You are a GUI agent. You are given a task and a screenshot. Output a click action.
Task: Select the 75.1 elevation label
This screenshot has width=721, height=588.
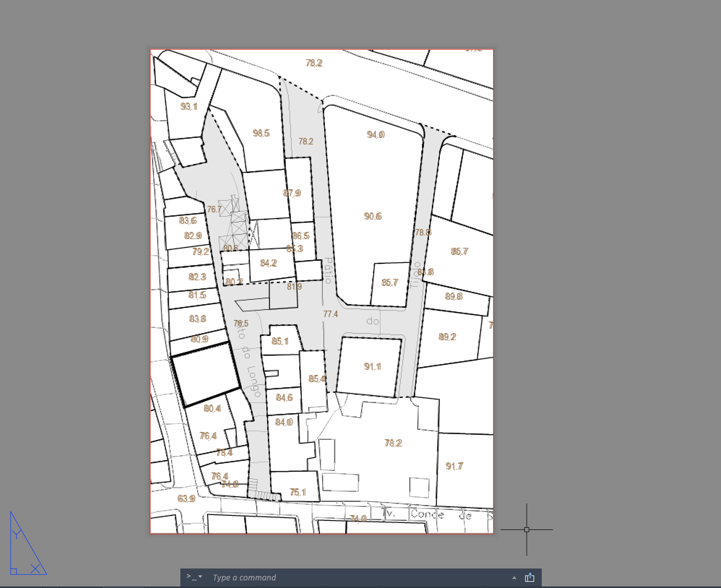tap(298, 492)
